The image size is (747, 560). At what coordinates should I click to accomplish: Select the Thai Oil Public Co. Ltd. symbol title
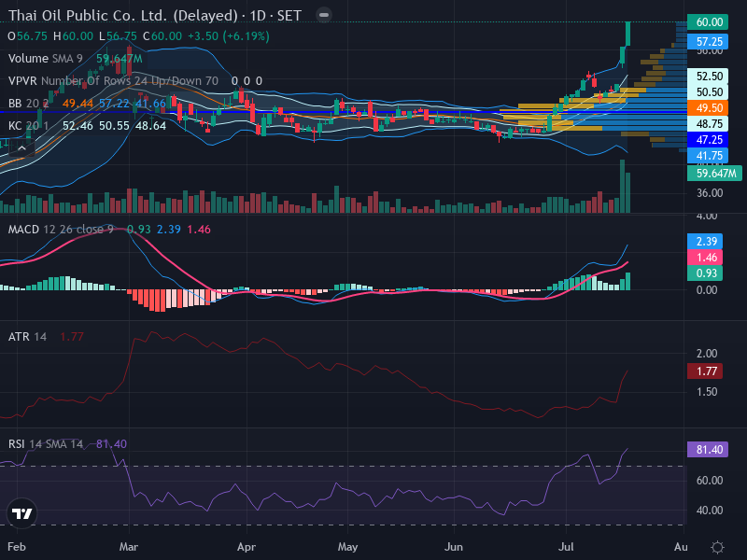point(123,15)
